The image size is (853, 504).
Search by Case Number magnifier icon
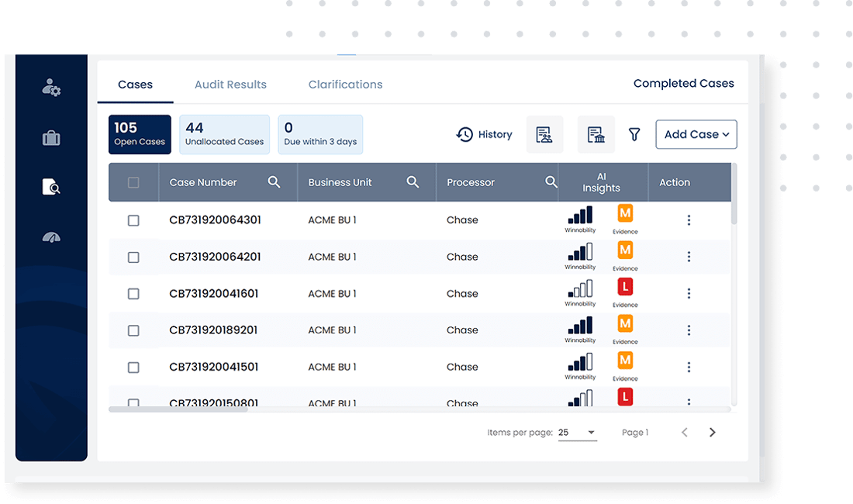coord(274,182)
